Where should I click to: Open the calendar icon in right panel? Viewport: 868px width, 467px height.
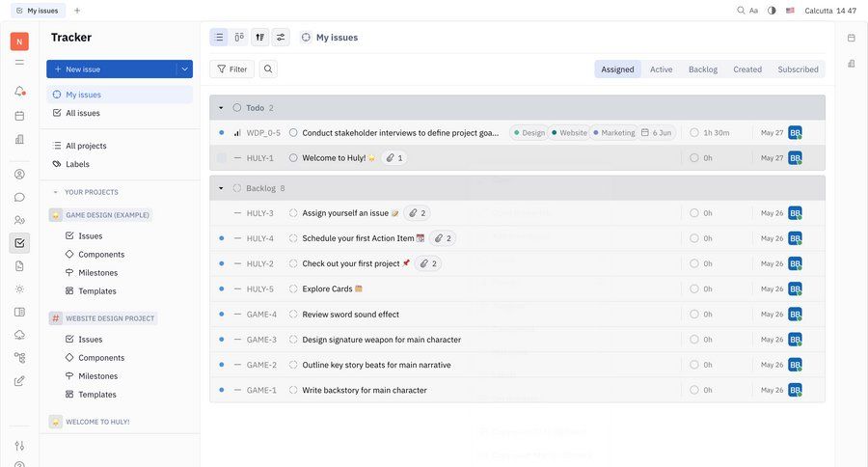point(851,38)
